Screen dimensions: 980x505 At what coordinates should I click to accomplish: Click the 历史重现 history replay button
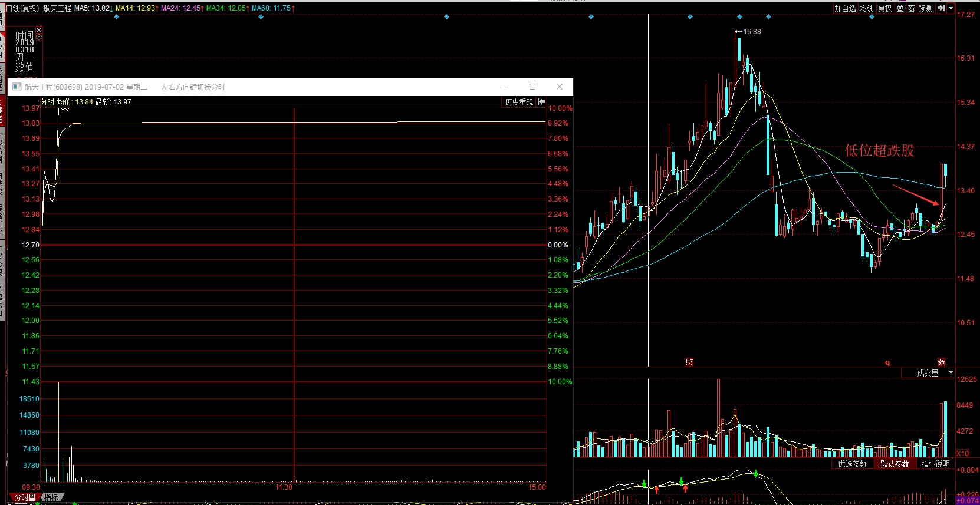[519, 102]
